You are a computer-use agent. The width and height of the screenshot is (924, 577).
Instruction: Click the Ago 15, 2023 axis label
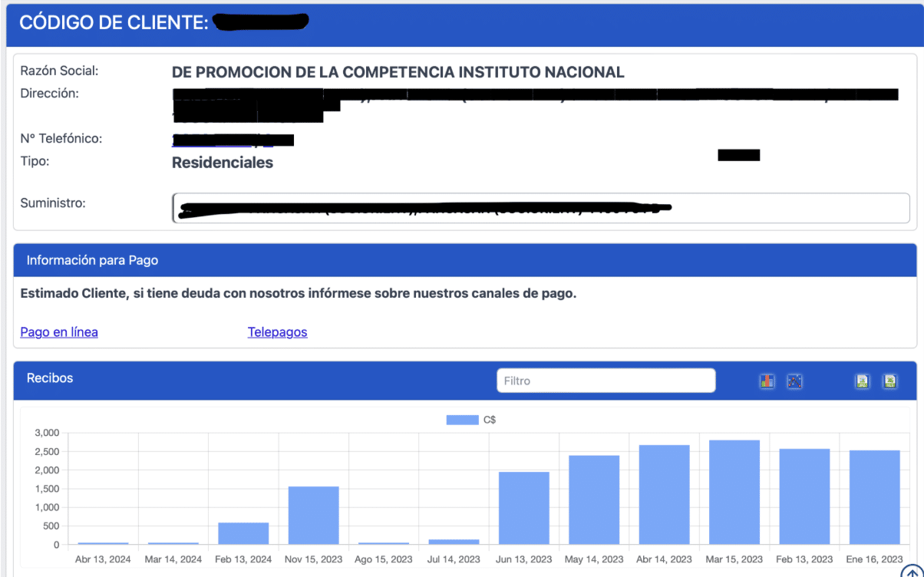coord(384,559)
